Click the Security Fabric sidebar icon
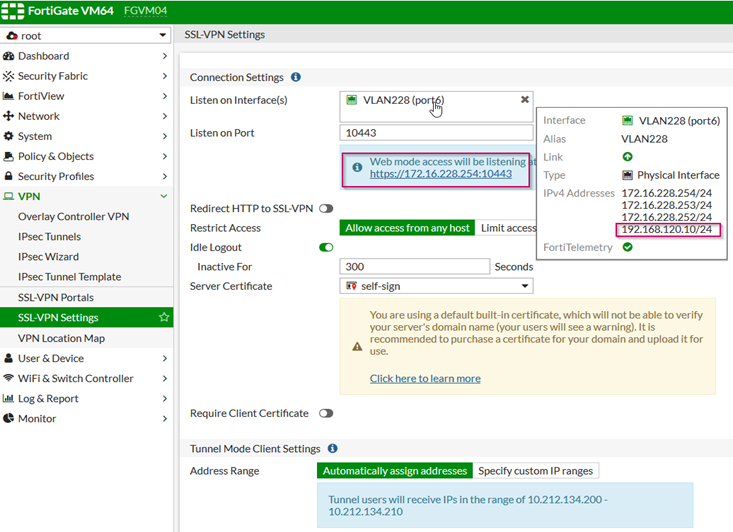This screenshot has height=532, width=733. point(8,76)
